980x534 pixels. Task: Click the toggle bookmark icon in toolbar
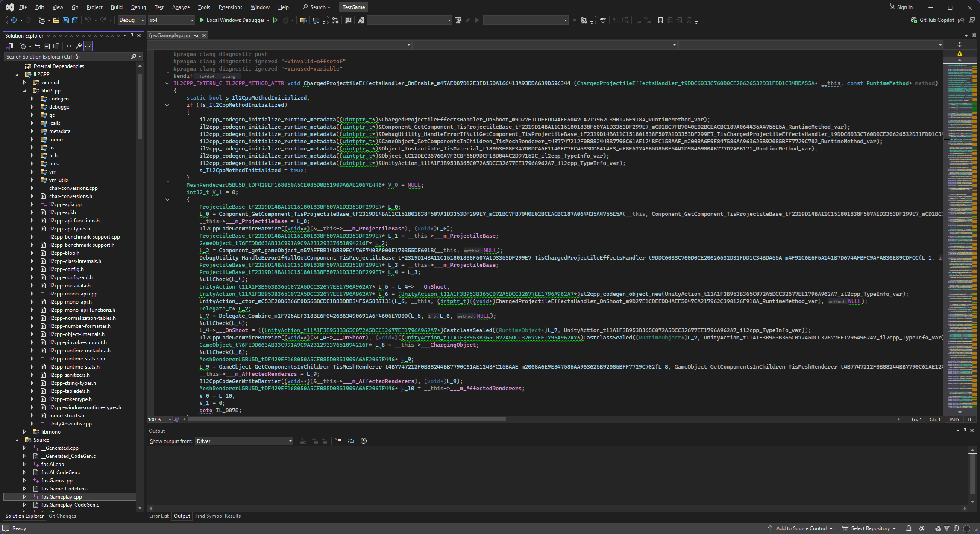coord(660,20)
